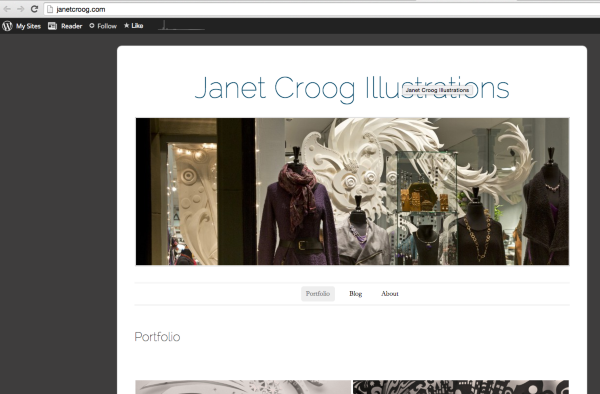Open the stats sparkline in the admin bar
This screenshot has height=394, width=600.
[x=181, y=26]
